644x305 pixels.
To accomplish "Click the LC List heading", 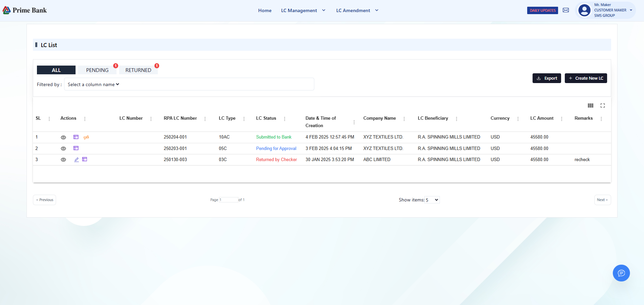I will (49, 45).
